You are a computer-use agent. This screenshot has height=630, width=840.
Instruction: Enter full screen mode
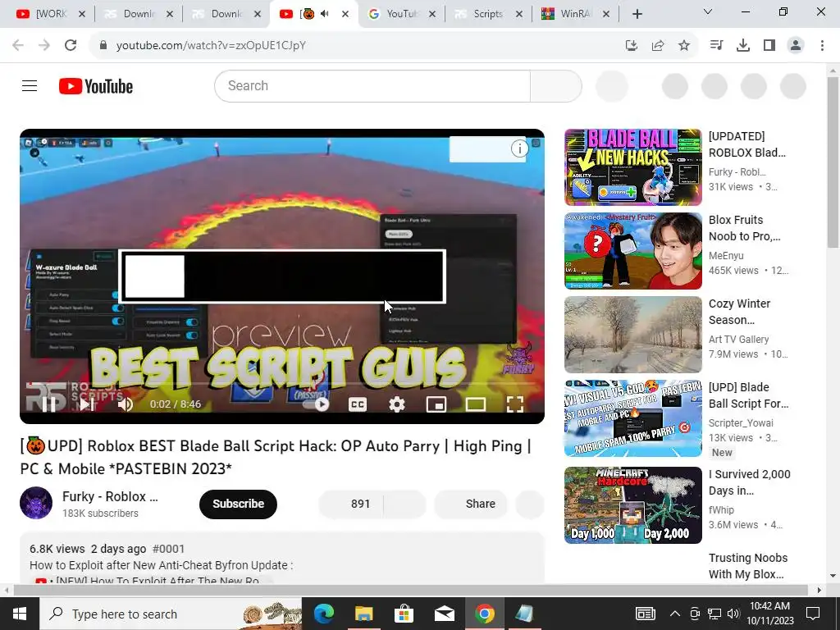point(515,404)
